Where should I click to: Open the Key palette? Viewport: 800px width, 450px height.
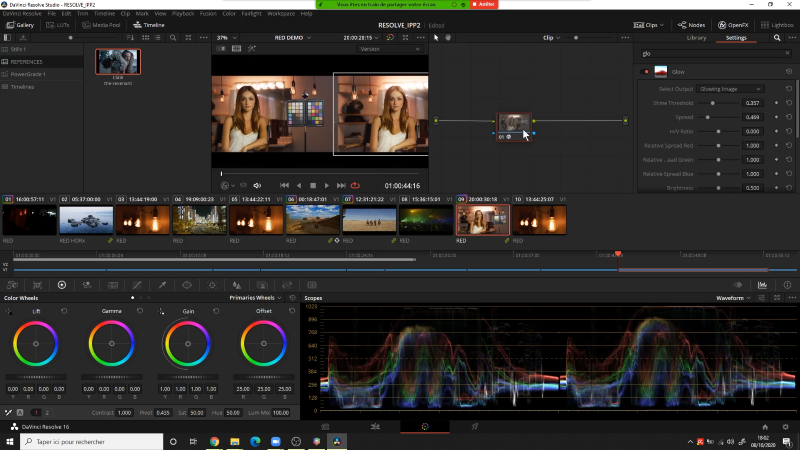pyautogui.click(x=262, y=285)
